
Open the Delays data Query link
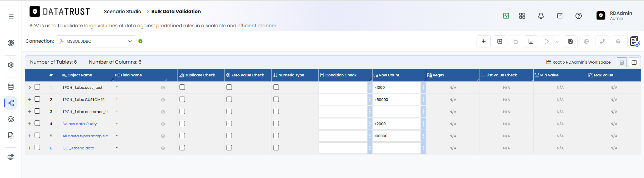(x=80, y=124)
